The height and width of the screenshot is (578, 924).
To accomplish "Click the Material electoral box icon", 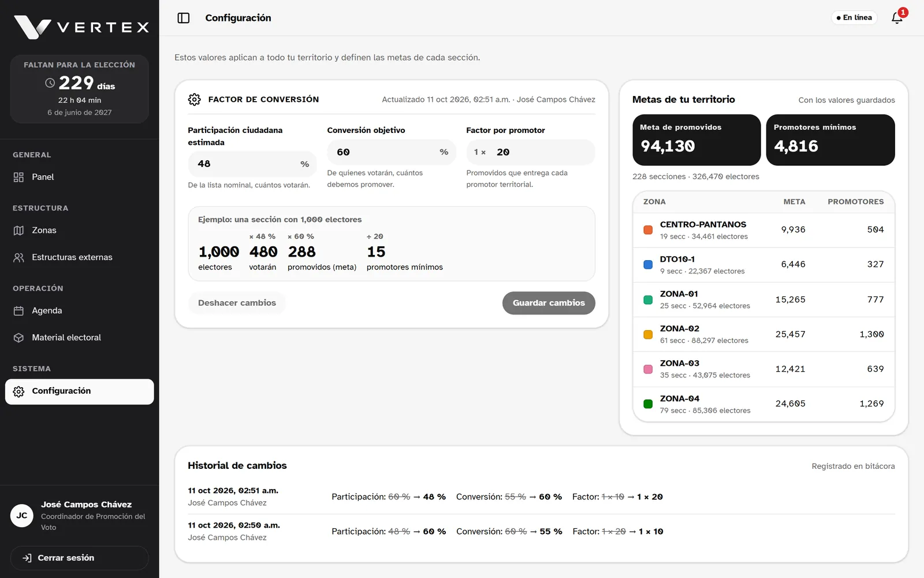I will click(18, 338).
